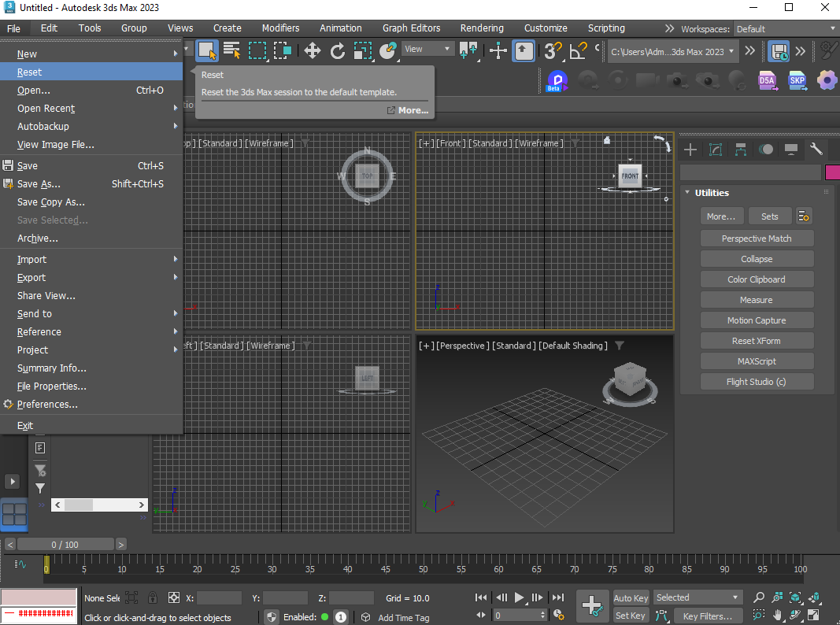The height and width of the screenshot is (625, 840).
Task: Open the Select by Name tool
Action: [x=232, y=51]
